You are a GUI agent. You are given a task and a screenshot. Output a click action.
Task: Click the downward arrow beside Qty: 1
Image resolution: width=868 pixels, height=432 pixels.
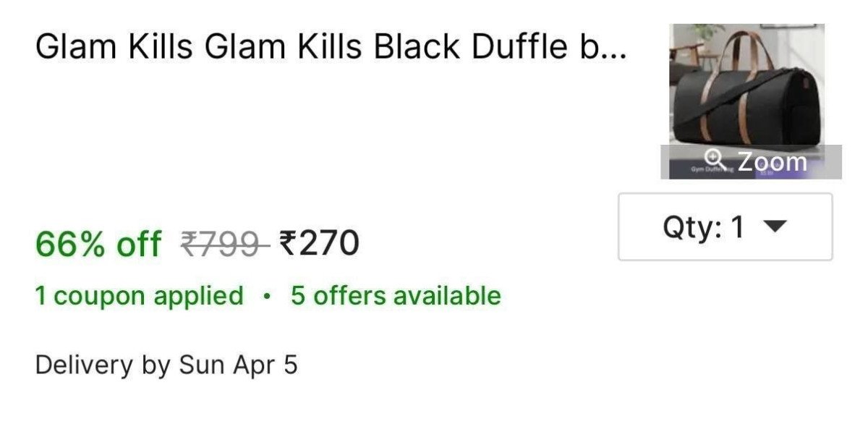[774, 227]
